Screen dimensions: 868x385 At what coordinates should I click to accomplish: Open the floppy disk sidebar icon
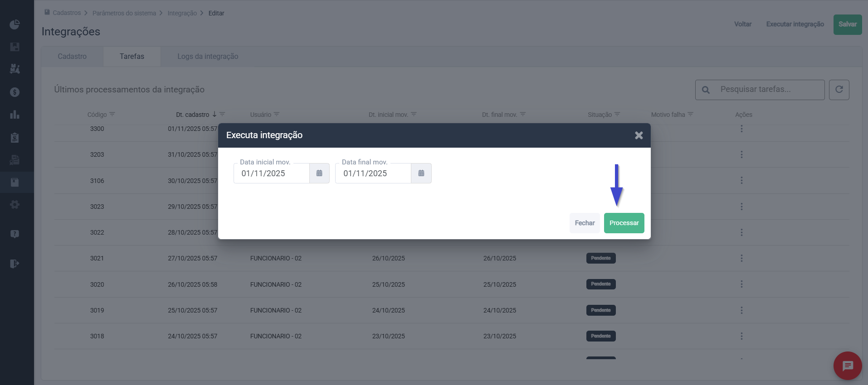coord(15,47)
